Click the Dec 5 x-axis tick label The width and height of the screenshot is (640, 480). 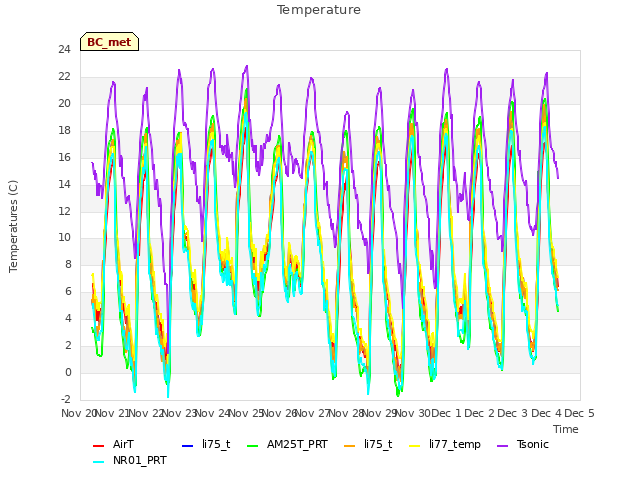point(579,413)
